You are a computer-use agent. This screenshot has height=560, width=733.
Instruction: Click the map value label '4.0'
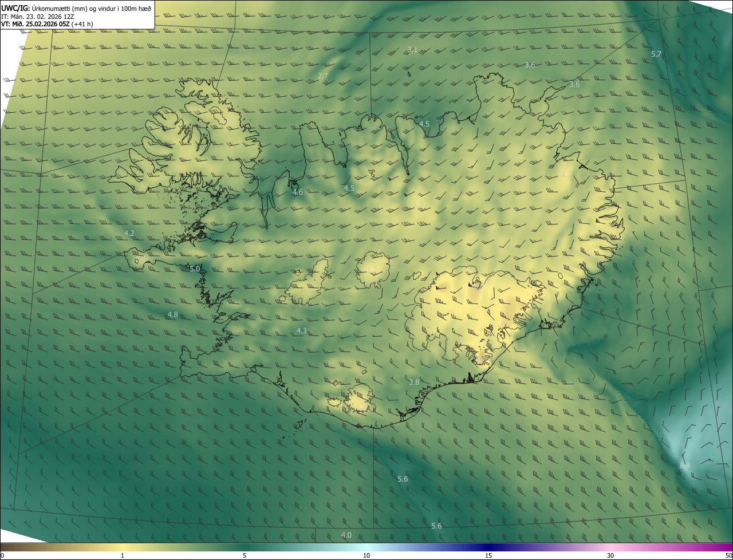click(x=346, y=535)
